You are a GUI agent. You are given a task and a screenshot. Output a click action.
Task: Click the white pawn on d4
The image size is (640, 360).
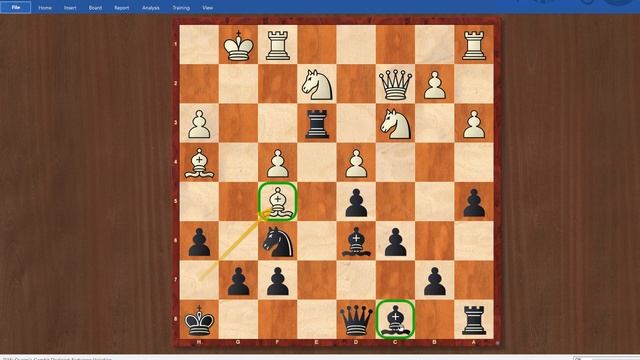point(356,163)
